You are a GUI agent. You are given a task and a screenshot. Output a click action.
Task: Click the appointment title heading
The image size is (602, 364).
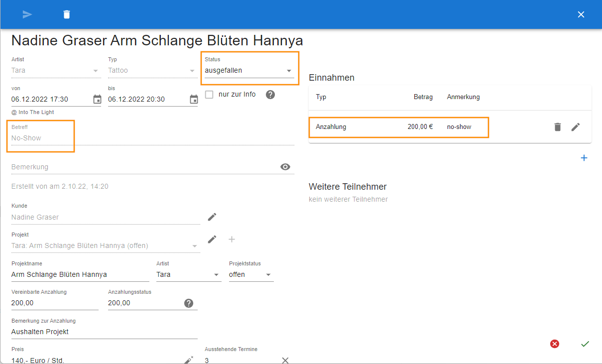157,40
